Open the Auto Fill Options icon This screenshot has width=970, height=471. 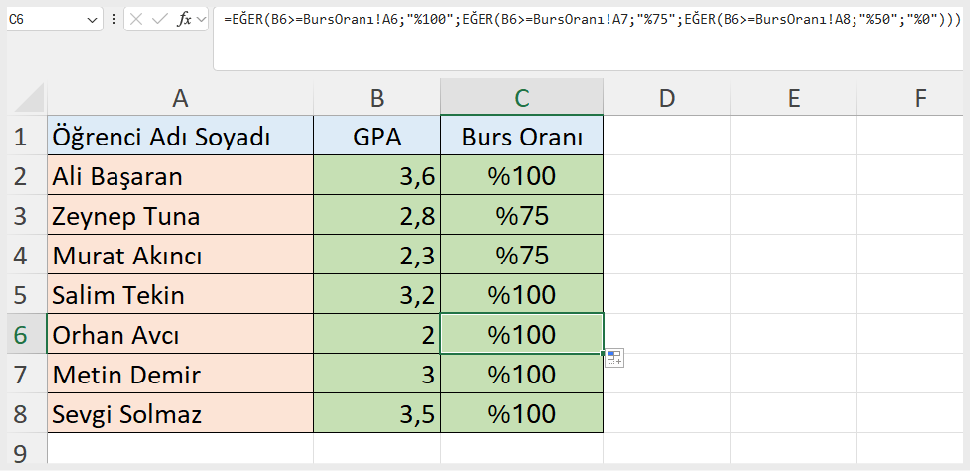(x=615, y=358)
